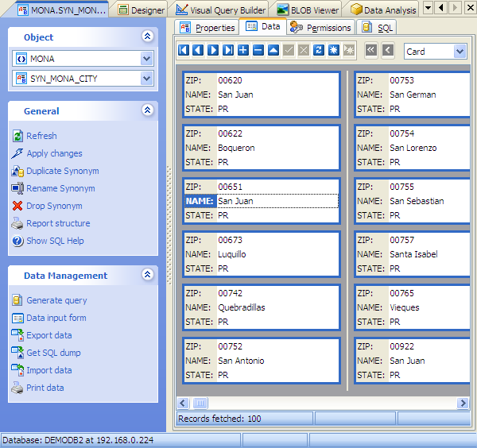Go to the first record in navigator
Viewport: 477px width, 448px height.
coord(184,50)
